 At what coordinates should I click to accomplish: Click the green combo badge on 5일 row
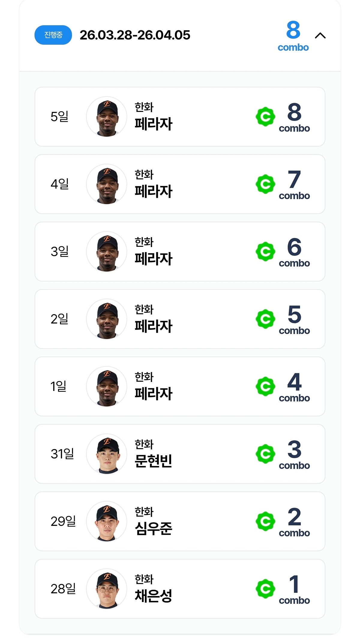pos(265,117)
